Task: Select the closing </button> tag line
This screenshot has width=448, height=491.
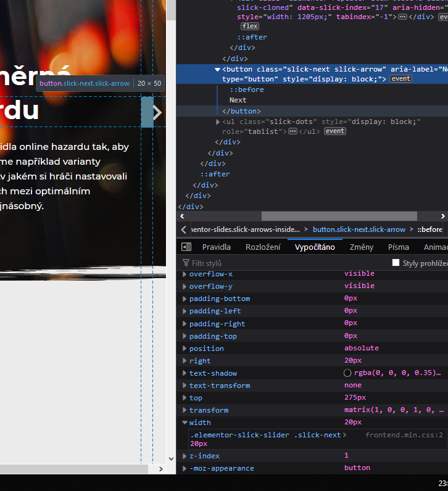Action: (x=241, y=111)
